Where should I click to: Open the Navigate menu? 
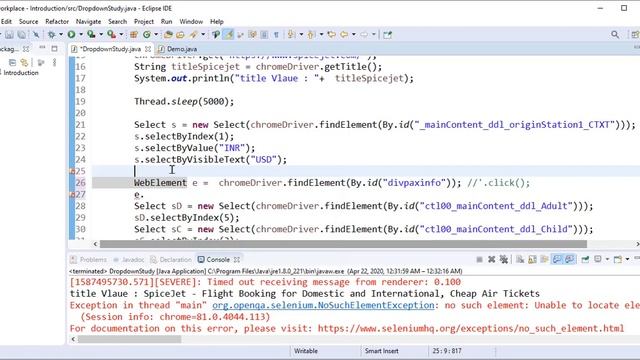(x=89, y=22)
